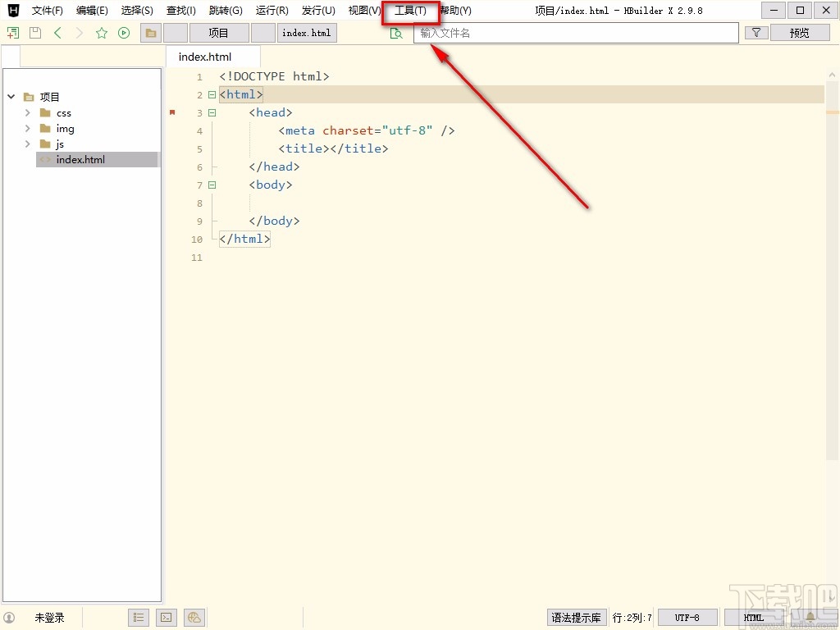
Task: Click the css folder icon
Action: click(46, 113)
